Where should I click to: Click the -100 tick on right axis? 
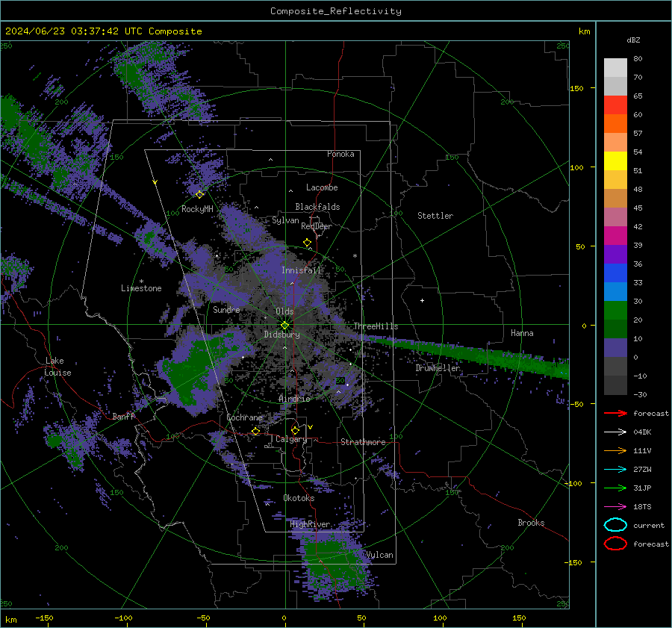pos(573,483)
